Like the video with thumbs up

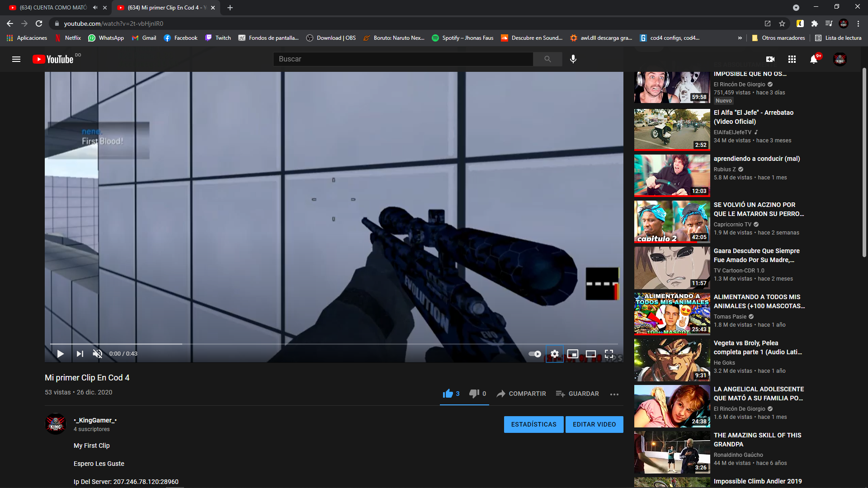[451, 394]
